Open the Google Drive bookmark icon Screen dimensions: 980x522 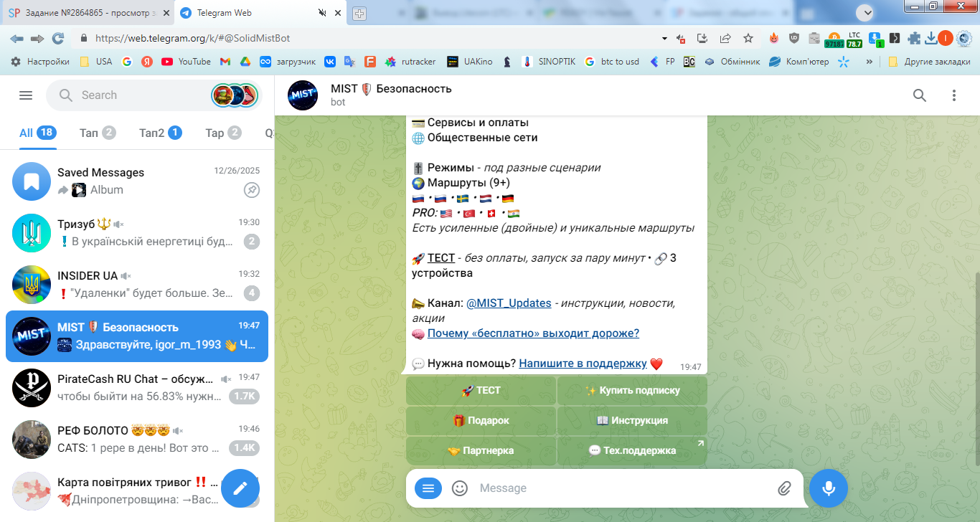244,62
